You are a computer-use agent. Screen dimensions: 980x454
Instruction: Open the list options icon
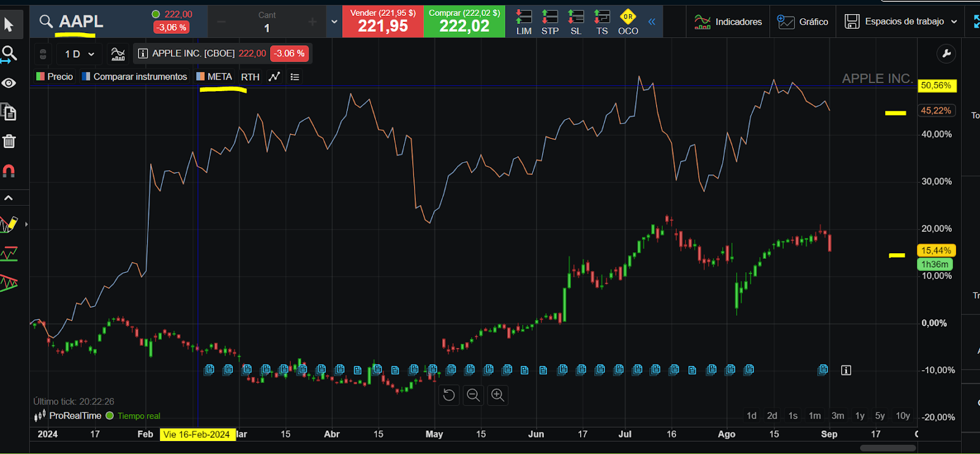[x=295, y=77]
